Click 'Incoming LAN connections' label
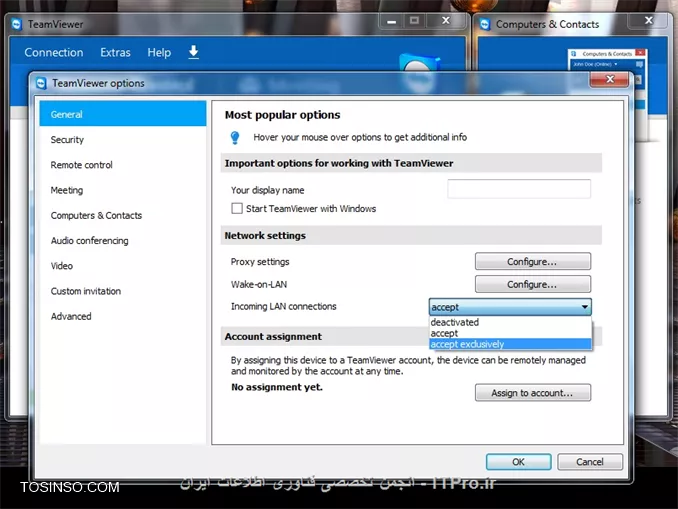 point(283,307)
